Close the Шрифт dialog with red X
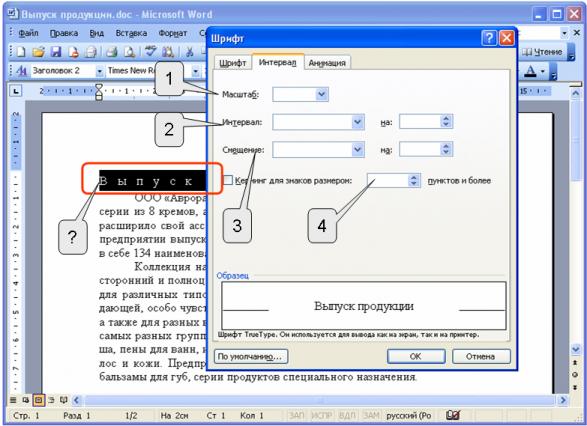 point(507,38)
